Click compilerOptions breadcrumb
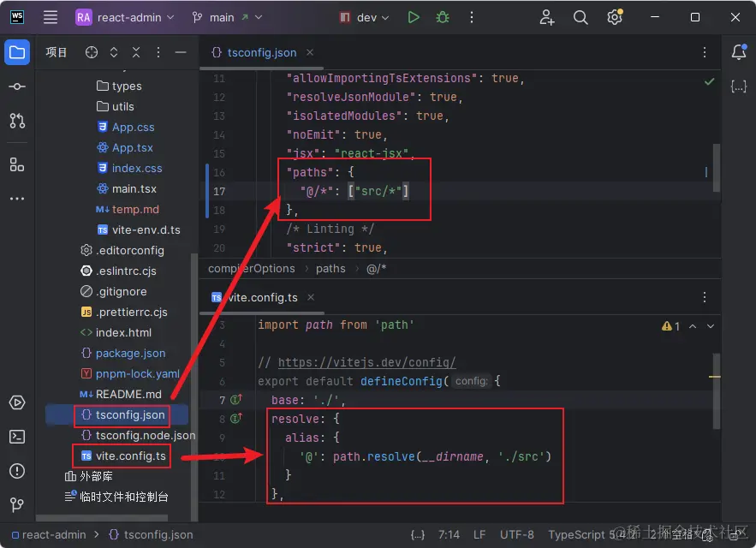The image size is (756, 548). click(x=251, y=269)
